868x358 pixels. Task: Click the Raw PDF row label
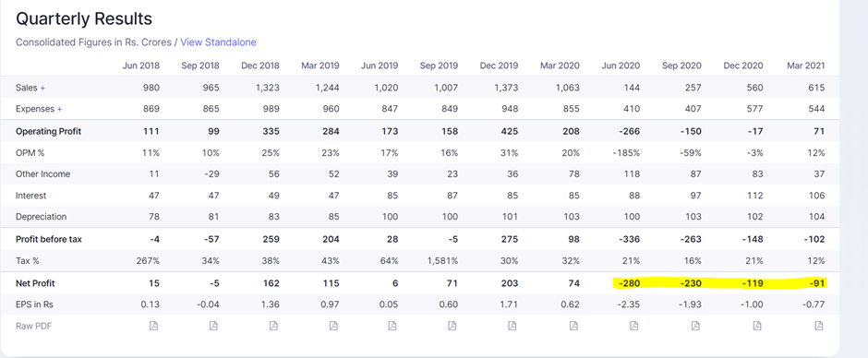point(33,326)
